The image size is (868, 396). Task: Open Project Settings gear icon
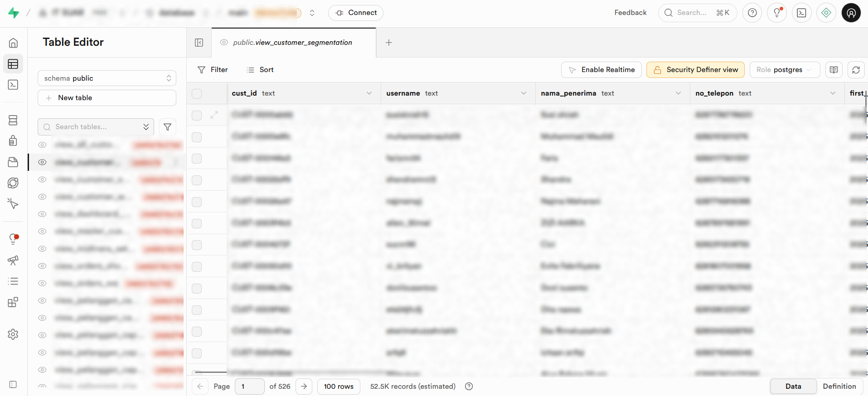(13, 334)
